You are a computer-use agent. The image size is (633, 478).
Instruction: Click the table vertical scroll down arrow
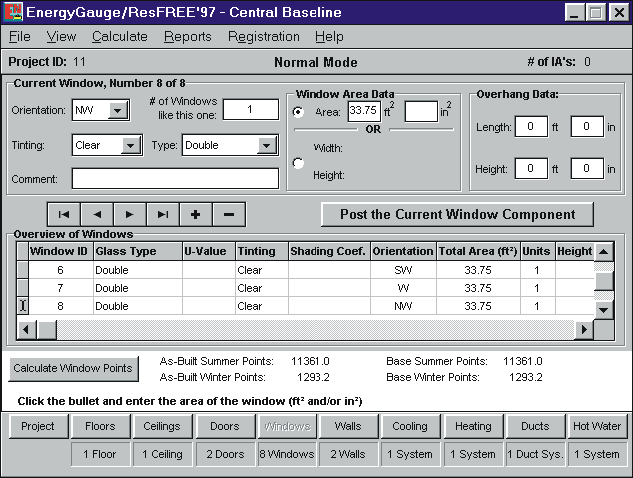coord(604,310)
